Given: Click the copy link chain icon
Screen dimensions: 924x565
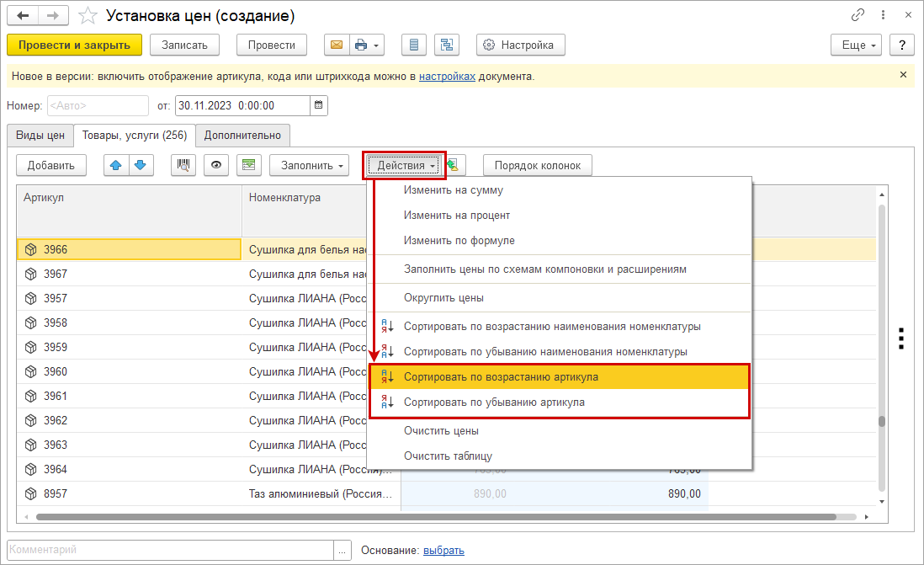Looking at the screenshot, I should (858, 15).
